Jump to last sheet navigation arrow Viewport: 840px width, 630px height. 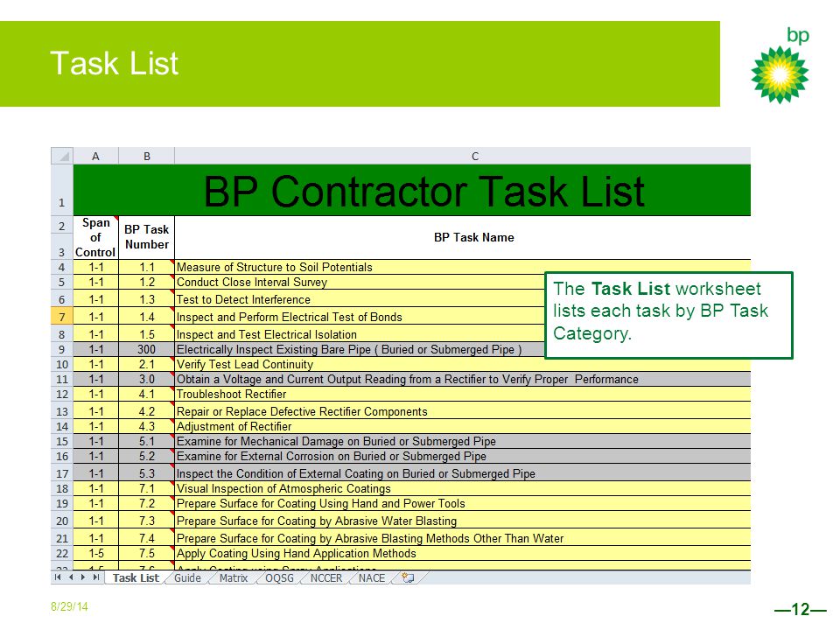pyautogui.click(x=96, y=577)
